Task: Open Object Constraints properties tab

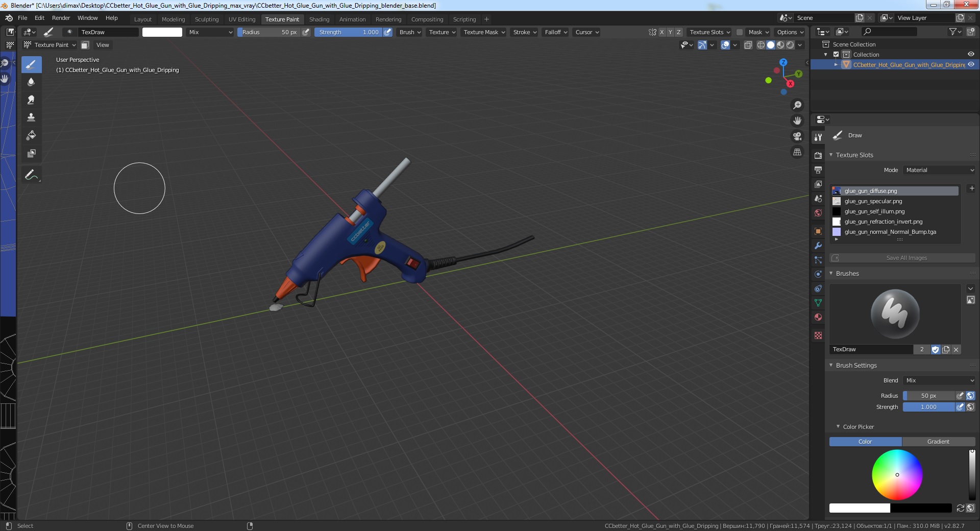Action: [818, 288]
